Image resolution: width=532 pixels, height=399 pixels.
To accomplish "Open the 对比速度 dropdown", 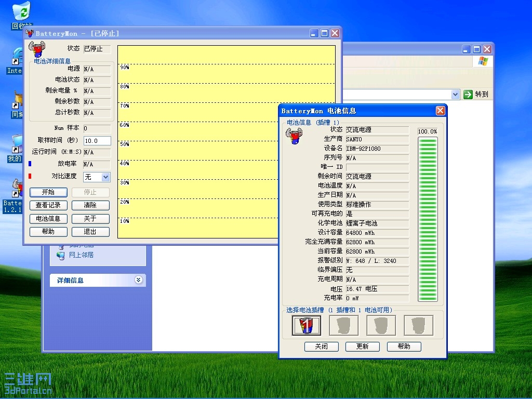I will coord(105,177).
